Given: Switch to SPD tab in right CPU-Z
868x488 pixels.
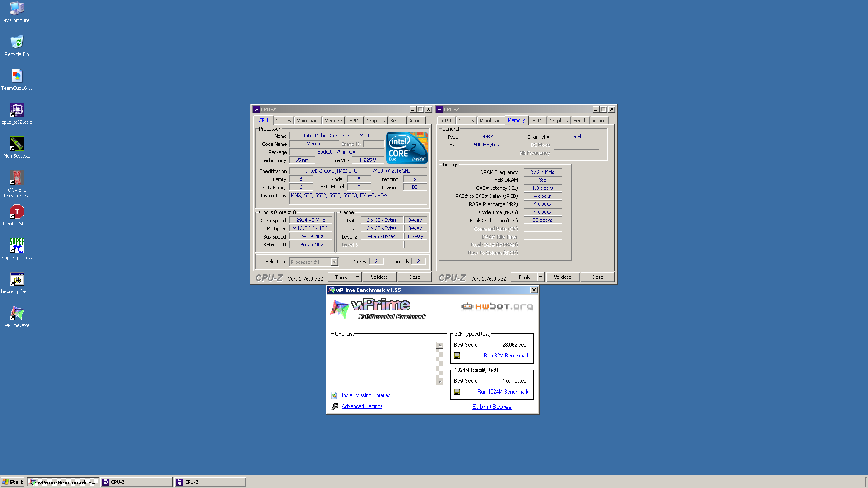Looking at the screenshot, I should 537,121.
